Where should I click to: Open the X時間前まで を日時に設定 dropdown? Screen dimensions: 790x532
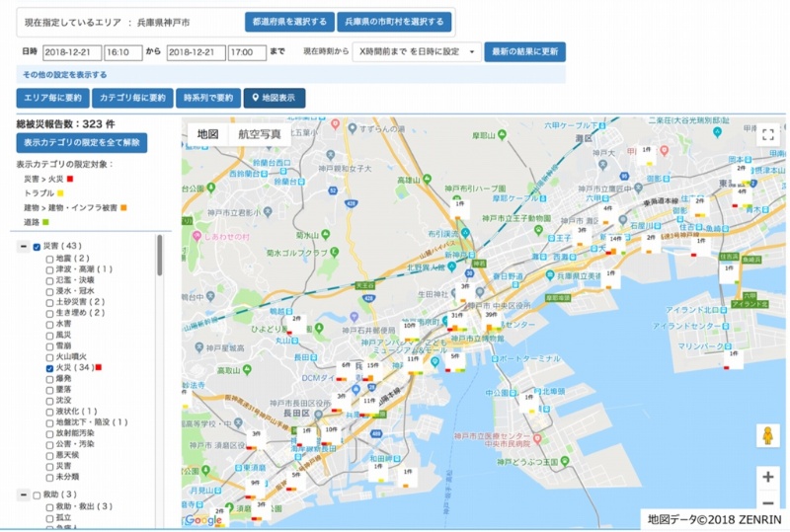417,51
